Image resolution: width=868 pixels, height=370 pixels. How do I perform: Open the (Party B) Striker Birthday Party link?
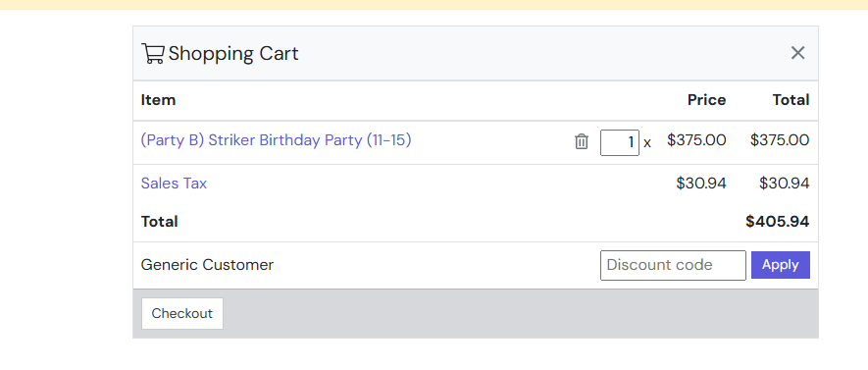pyautogui.click(x=277, y=140)
